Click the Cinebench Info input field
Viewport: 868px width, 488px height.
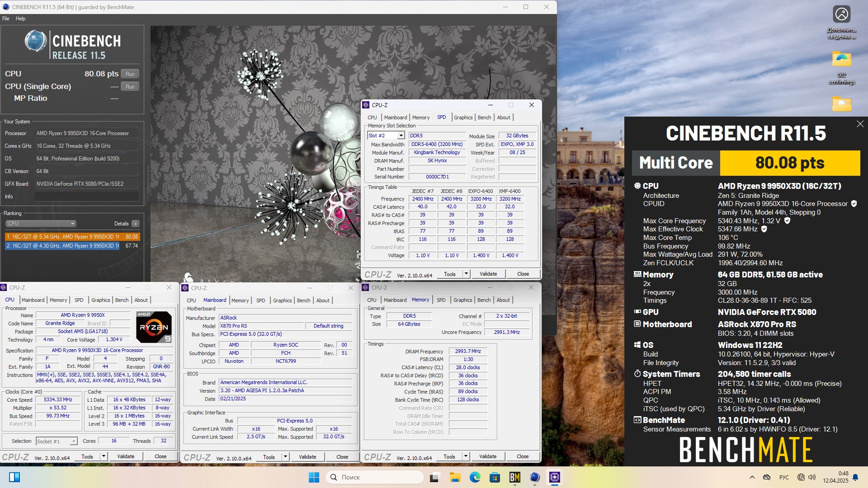[86, 197]
